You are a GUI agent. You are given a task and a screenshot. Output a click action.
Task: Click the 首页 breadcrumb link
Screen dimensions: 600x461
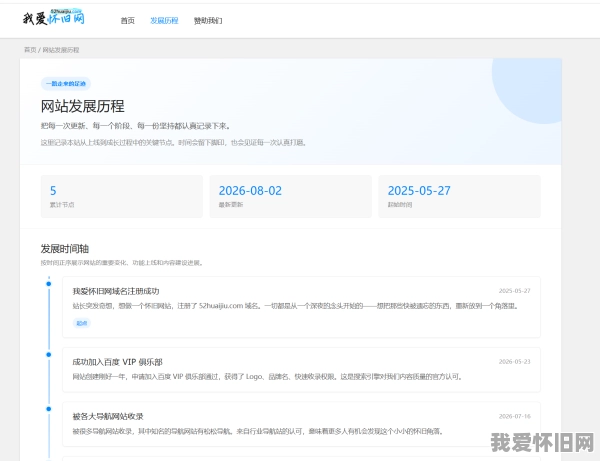click(x=30, y=50)
